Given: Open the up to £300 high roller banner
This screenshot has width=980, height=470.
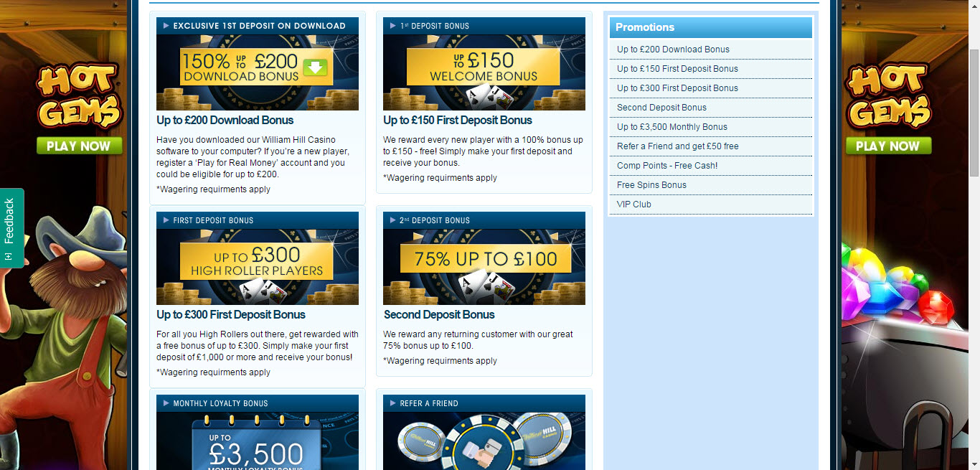Looking at the screenshot, I should click(x=258, y=267).
